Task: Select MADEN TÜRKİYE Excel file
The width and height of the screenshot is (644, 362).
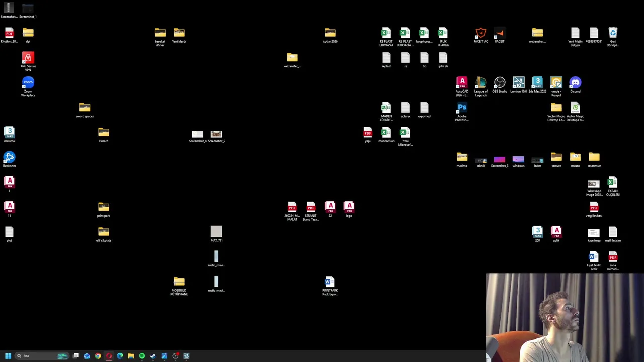Action: click(386, 112)
